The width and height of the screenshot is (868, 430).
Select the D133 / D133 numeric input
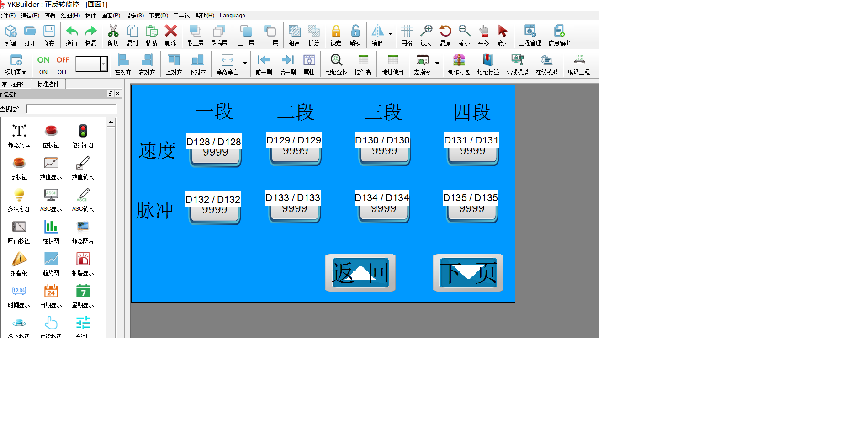point(293,206)
